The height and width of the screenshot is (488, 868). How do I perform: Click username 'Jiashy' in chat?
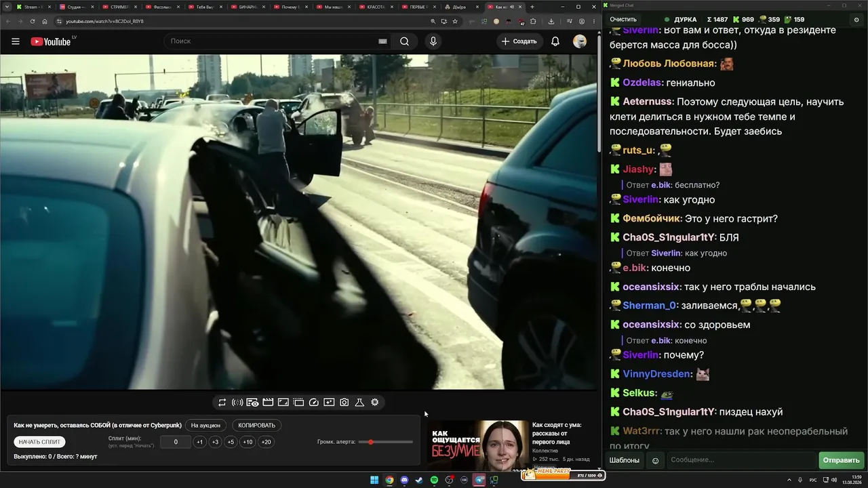click(639, 169)
